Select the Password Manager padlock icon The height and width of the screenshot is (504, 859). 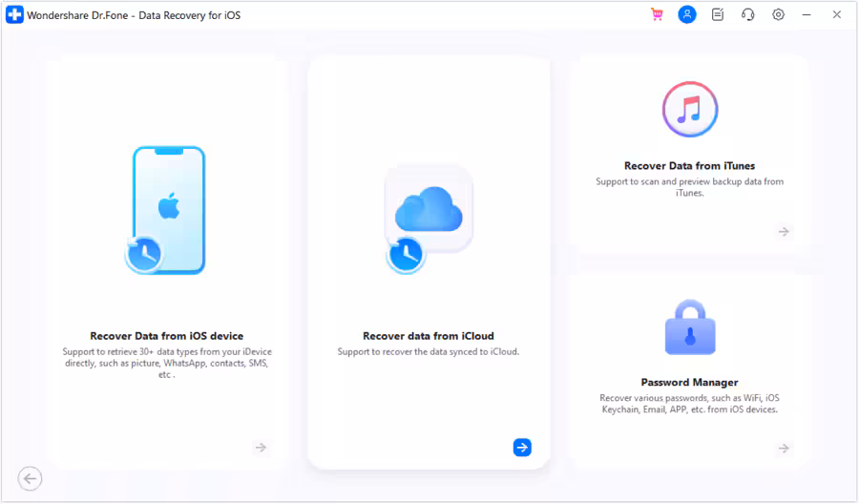click(x=690, y=327)
